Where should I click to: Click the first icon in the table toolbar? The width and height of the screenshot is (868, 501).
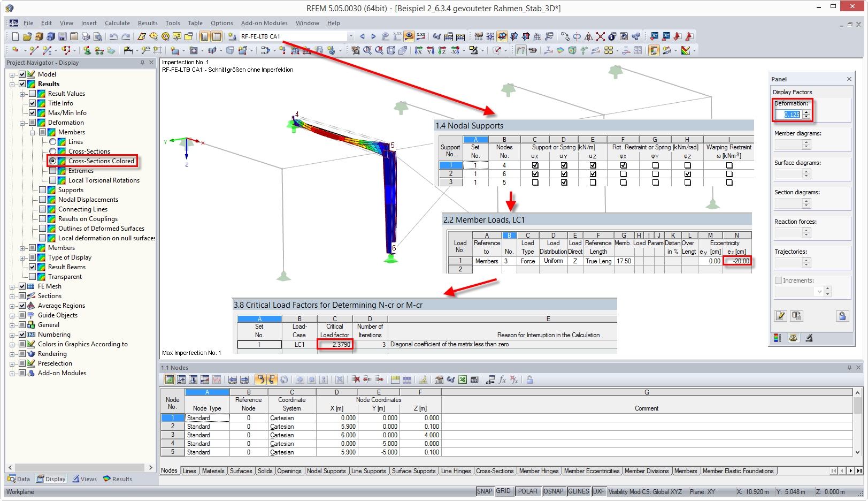pyautogui.click(x=170, y=379)
